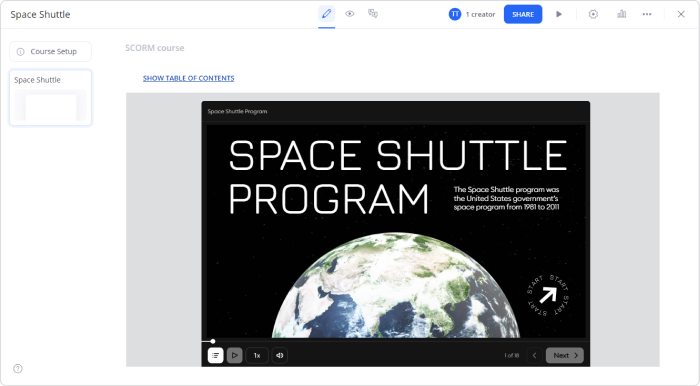Toggle the player volume speaker icon
This screenshot has width=700, height=386.
(280, 355)
